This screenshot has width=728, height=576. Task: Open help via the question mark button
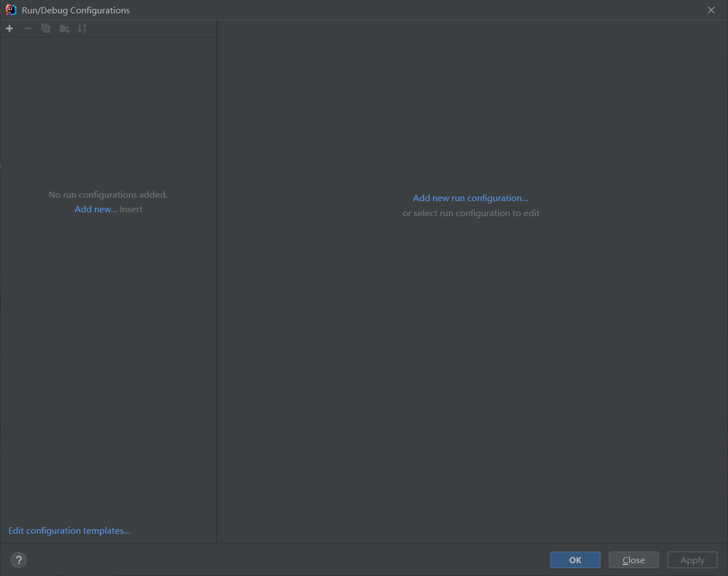tap(18, 560)
